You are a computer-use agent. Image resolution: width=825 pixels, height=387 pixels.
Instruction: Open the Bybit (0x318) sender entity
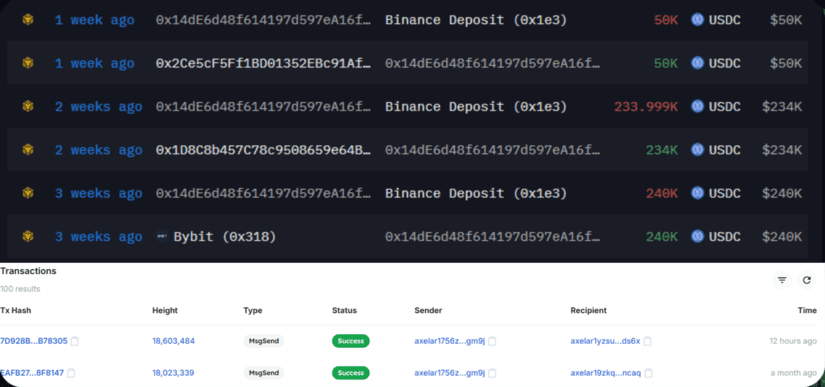(225, 237)
